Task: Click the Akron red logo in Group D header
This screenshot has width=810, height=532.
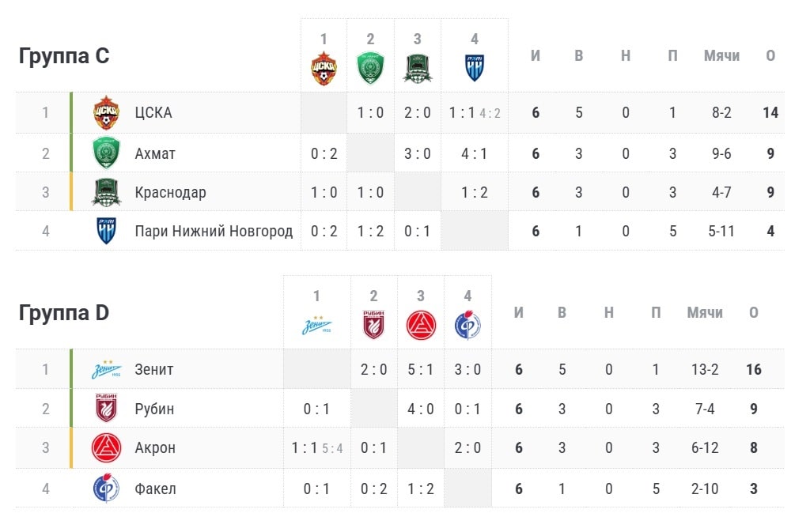Action: pos(421,325)
